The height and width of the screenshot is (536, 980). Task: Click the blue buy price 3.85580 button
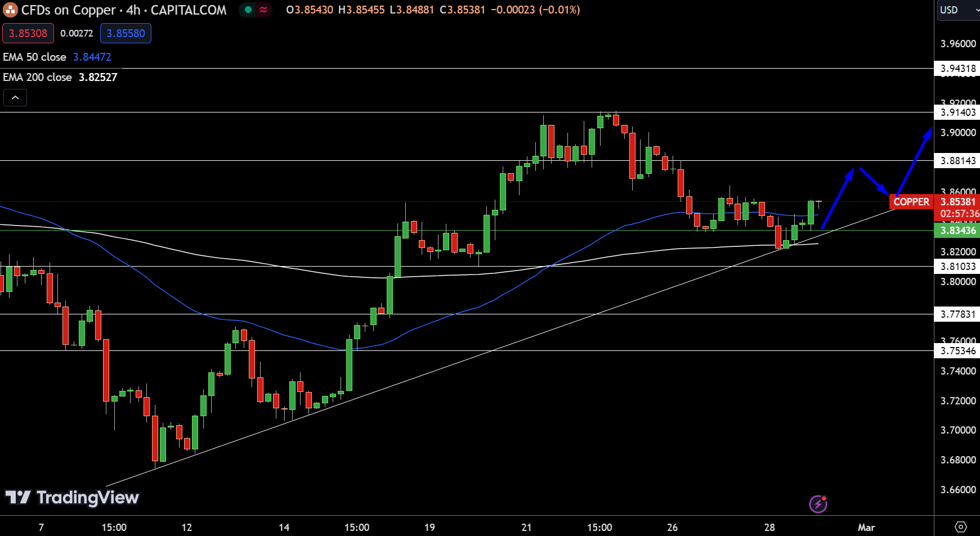(126, 33)
